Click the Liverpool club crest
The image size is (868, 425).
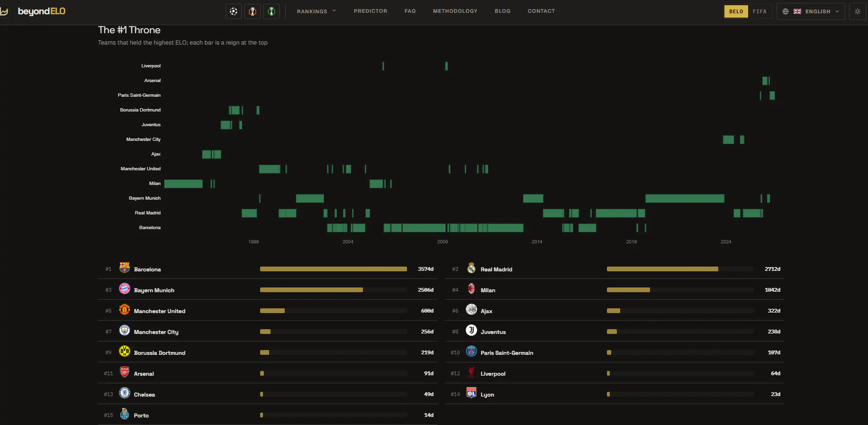point(471,372)
